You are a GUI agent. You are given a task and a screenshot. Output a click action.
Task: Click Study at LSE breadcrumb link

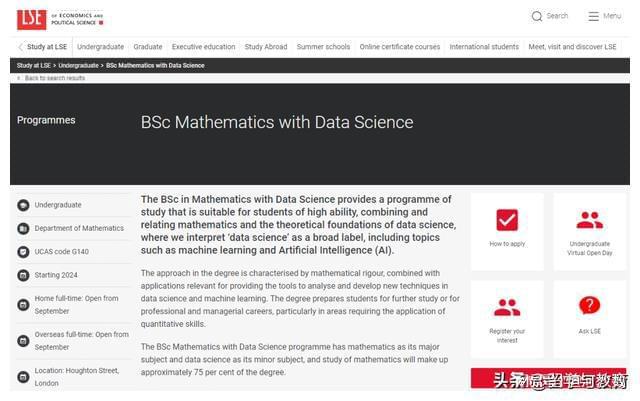pos(34,65)
